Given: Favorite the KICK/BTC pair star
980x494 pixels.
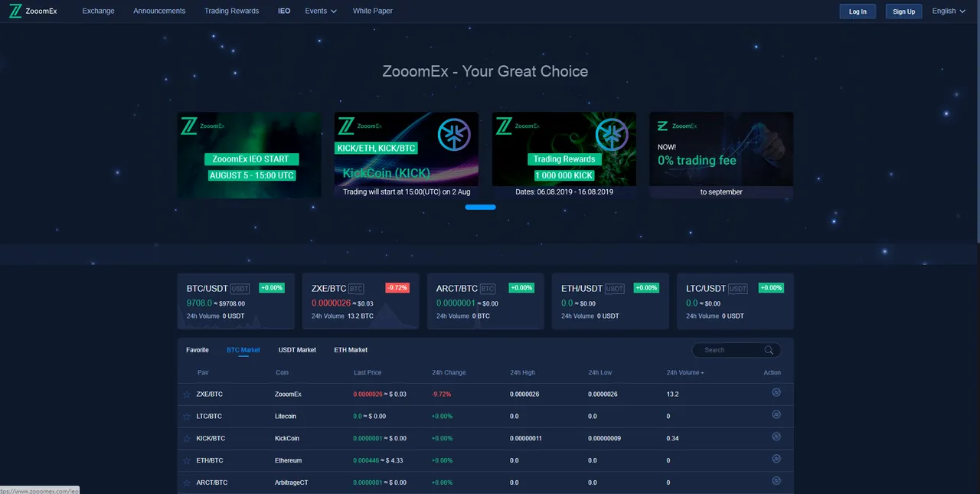Looking at the screenshot, I should tap(186, 439).
